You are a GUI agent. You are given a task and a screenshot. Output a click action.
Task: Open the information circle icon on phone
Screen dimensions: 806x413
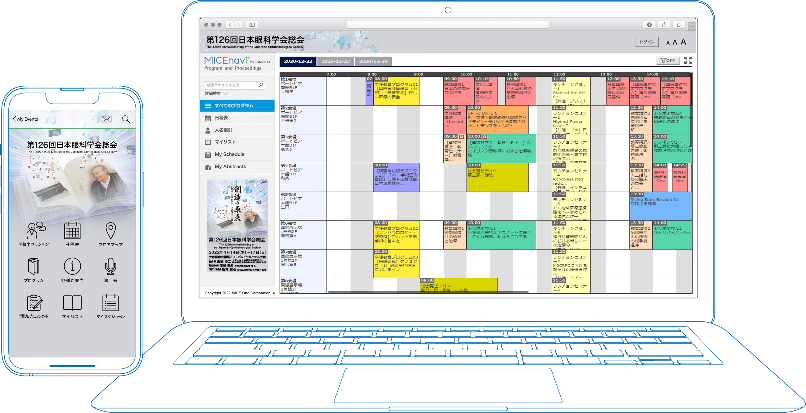[x=72, y=266]
